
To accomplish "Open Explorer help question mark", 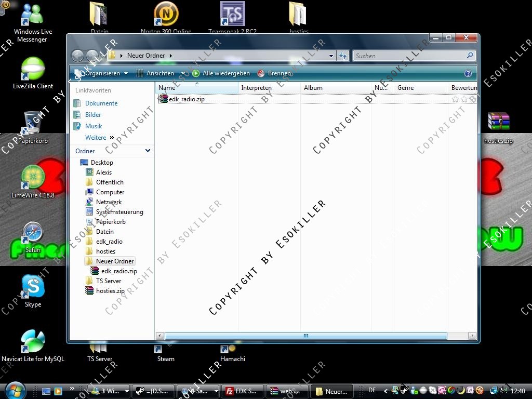I will [x=468, y=73].
